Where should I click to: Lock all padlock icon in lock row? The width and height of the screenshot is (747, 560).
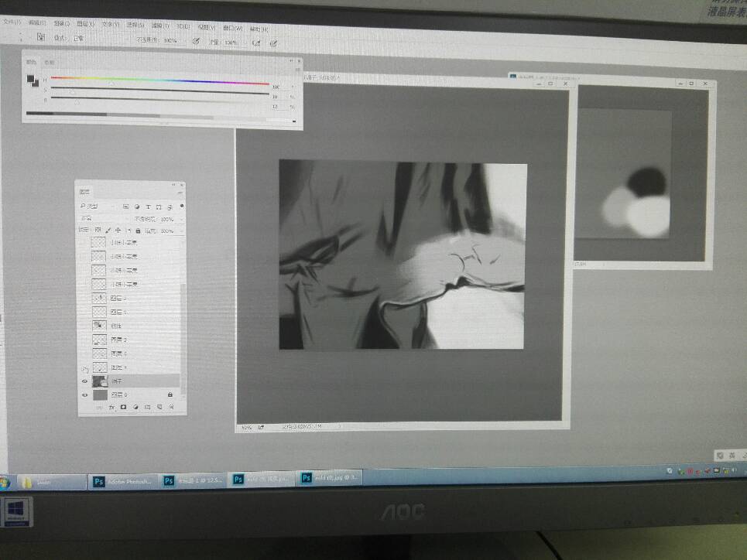(138, 231)
